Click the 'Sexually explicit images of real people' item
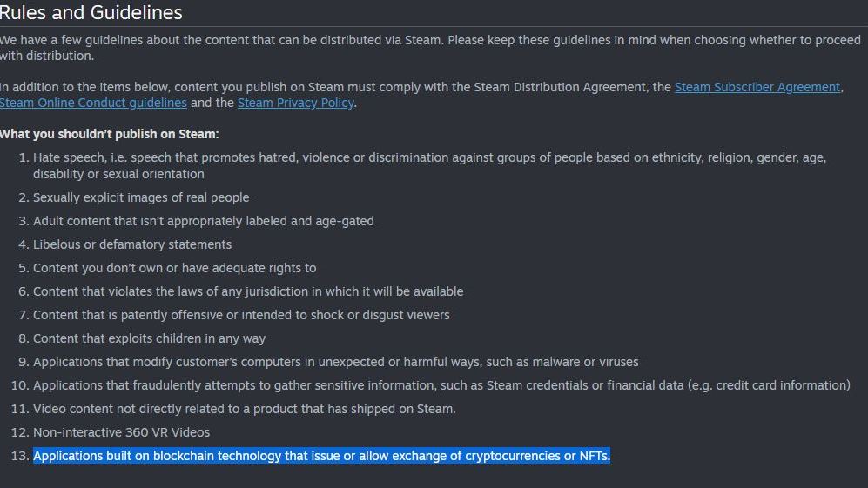 pyautogui.click(x=141, y=197)
